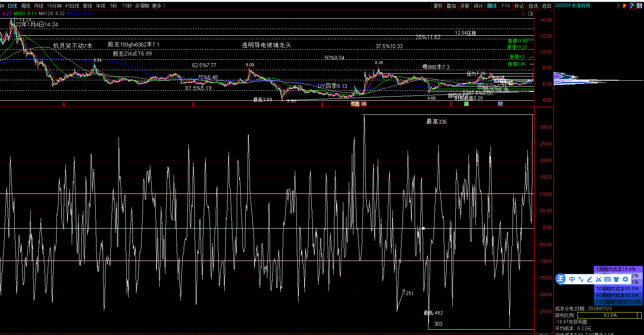Screen dimensions: 644x335
Task: Select 5秒 period tab
Action: pos(114,6)
